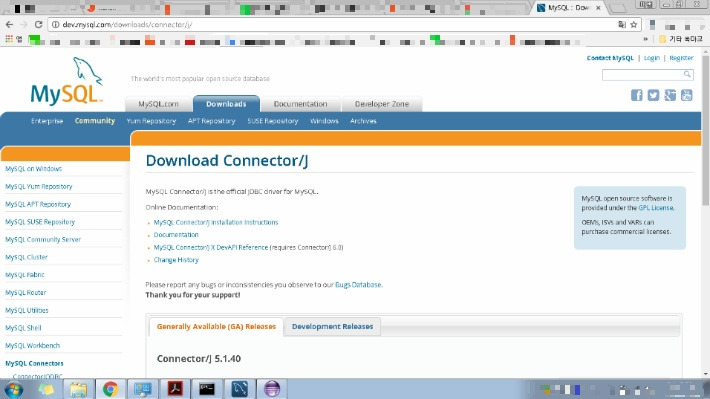The height and width of the screenshot is (399, 710).
Task: Bookmark the page with the star icon
Action: coord(634,24)
